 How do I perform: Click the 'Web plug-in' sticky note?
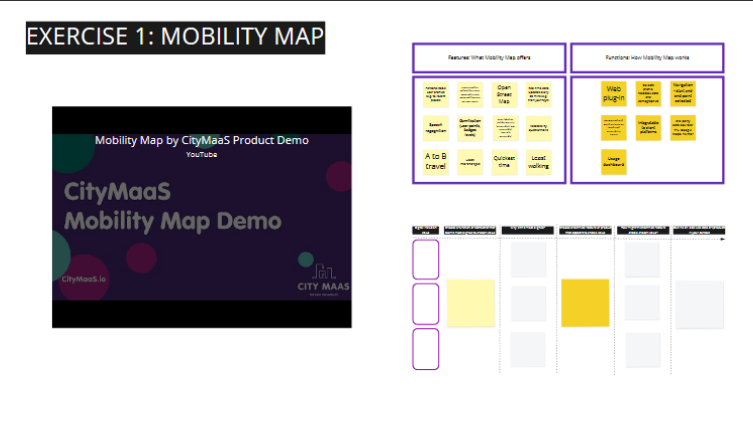coord(614,95)
